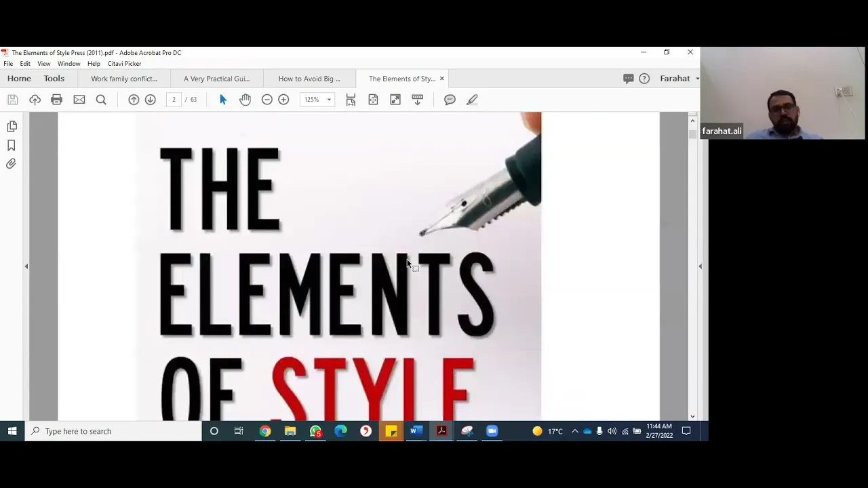Open the Bookmarks side panel
The height and width of the screenshot is (488, 868).
(12, 146)
